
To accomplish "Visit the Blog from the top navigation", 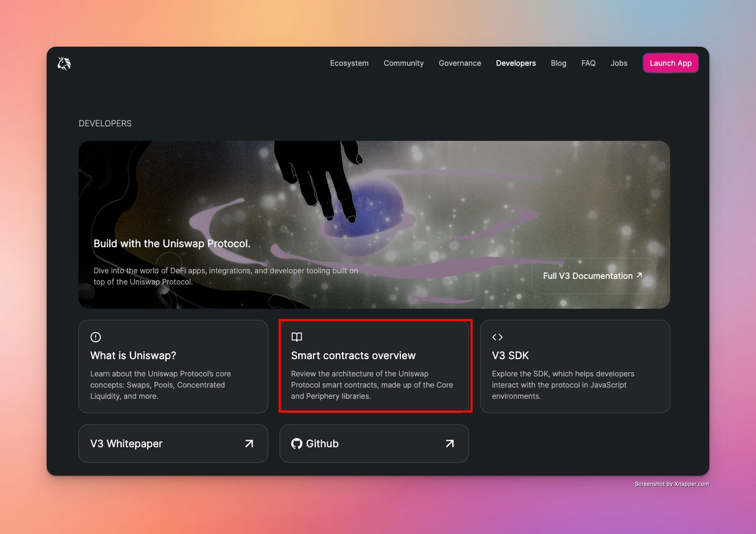I will coord(558,63).
